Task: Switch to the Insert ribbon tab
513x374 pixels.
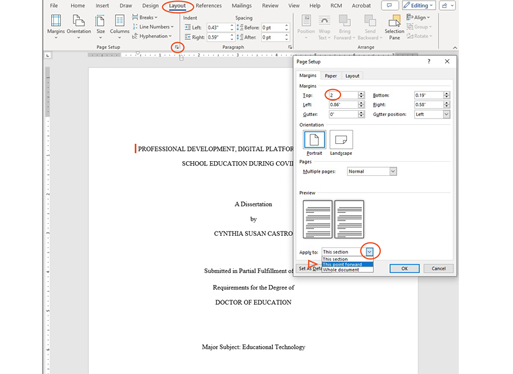Action: coord(102,6)
